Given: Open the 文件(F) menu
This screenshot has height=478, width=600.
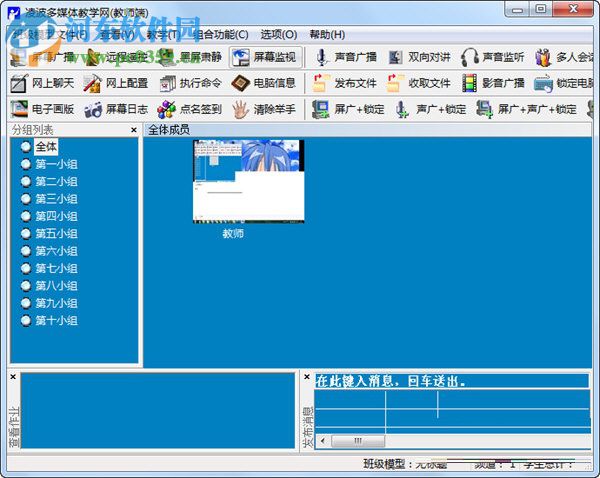Looking at the screenshot, I should (x=72, y=35).
